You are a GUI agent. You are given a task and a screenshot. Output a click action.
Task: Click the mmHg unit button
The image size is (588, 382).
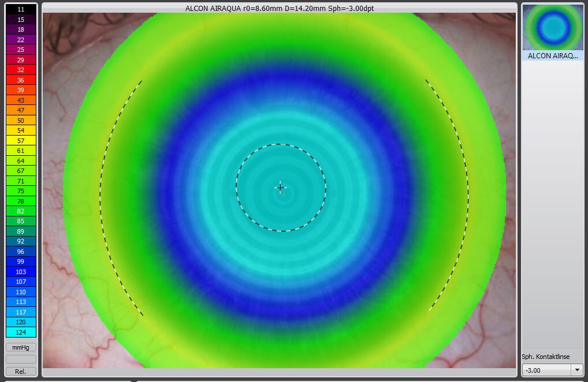click(21, 347)
